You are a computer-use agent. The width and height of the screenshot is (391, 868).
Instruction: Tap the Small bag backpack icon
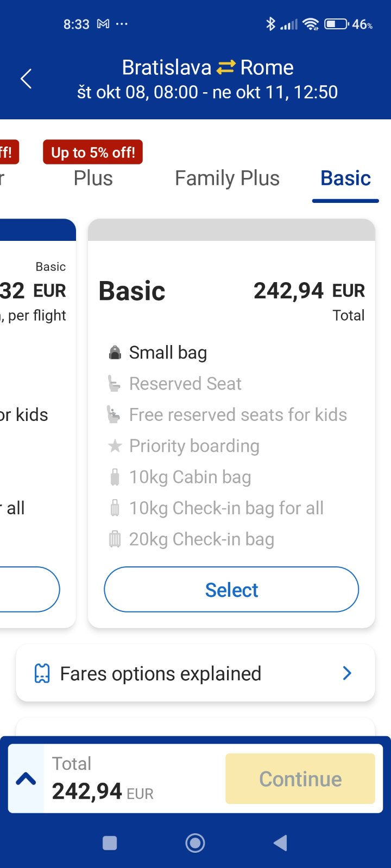point(115,353)
